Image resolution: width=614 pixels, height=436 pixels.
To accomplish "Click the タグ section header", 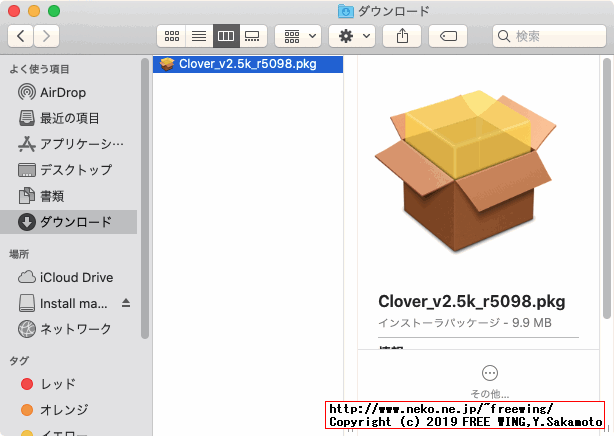I will pyautogui.click(x=19, y=361).
